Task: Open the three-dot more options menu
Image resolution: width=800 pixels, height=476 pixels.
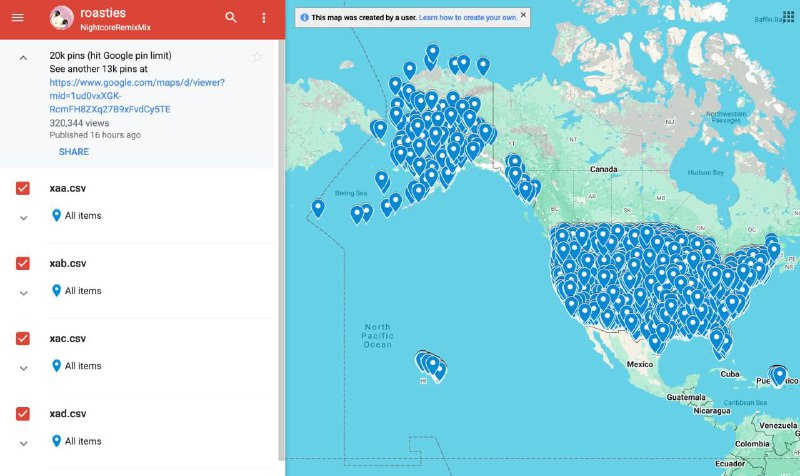Action: click(x=264, y=18)
